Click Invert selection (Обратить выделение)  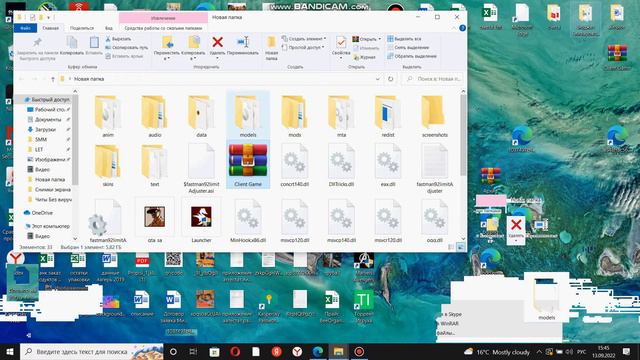[x=412, y=56]
